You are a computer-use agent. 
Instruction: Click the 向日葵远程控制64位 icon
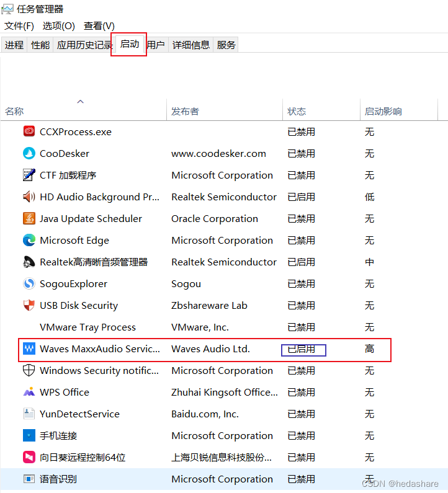(x=29, y=457)
